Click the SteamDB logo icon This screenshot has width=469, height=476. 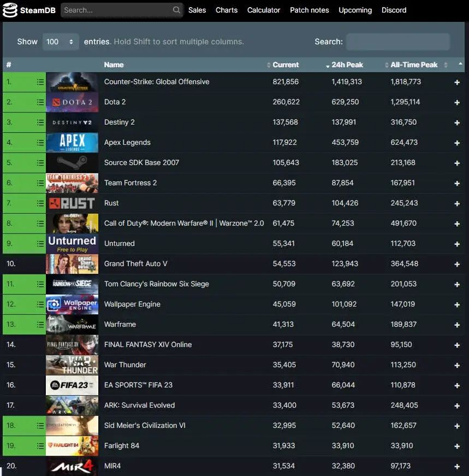click(x=10, y=10)
